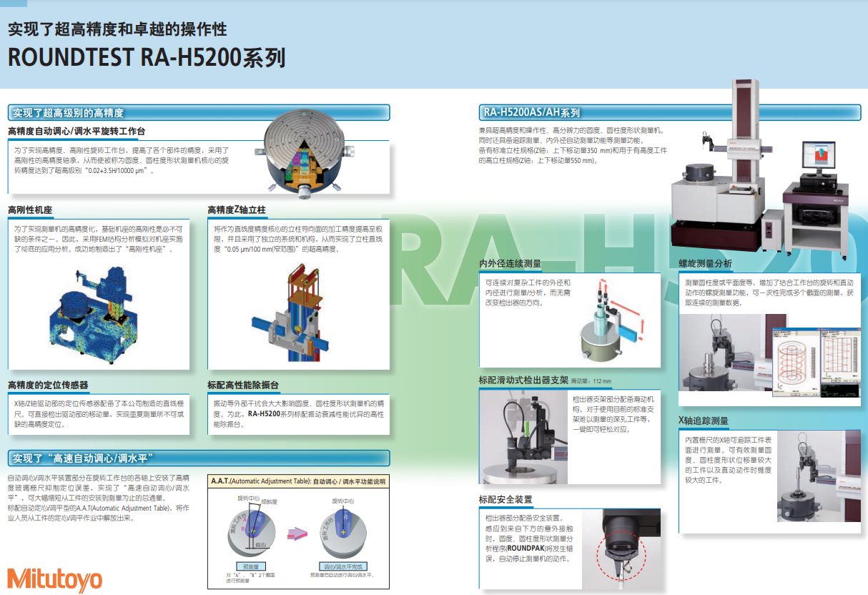Select the "螺旋测量分析" heading
Viewport: 868px width, 595px height.
coord(705,264)
